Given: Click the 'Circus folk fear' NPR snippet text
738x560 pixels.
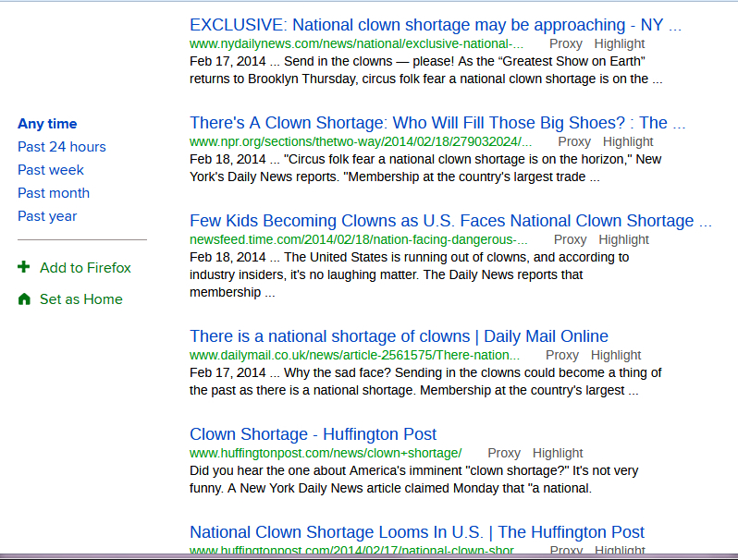Looking at the screenshot, I should pyautogui.click(x=425, y=168).
